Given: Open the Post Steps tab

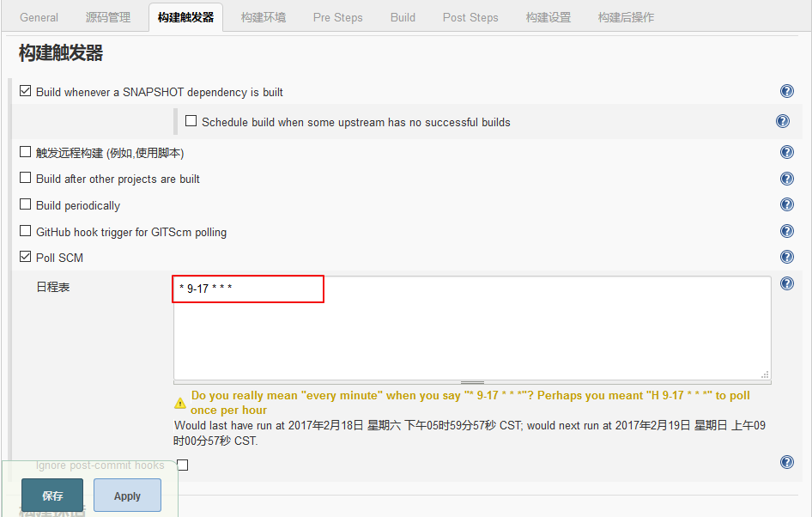Looking at the screenshot, I should pos(470,18).
